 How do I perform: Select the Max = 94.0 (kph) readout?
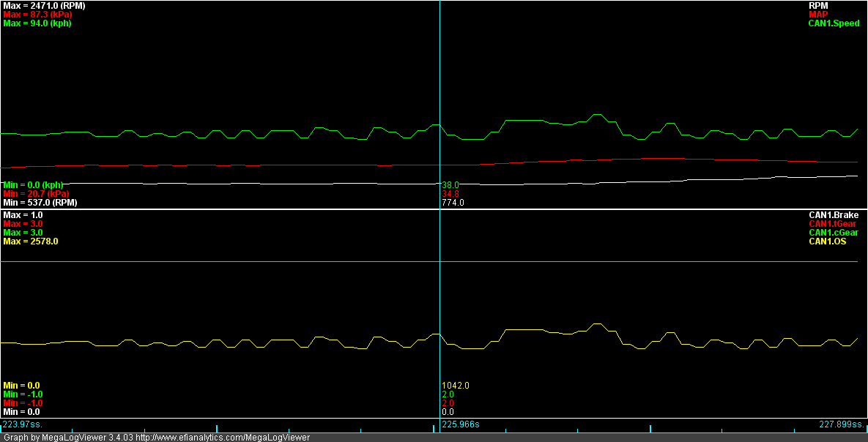[37, 23]
